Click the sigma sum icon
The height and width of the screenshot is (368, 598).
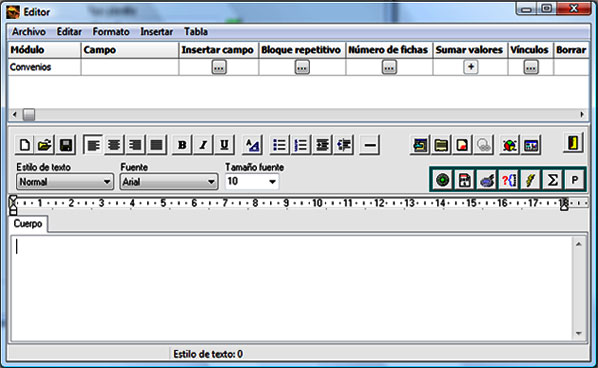coord(553,180)
